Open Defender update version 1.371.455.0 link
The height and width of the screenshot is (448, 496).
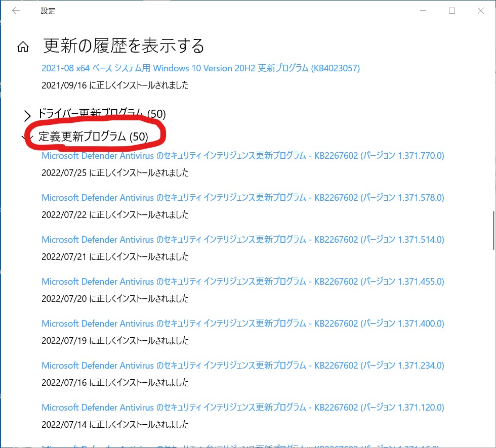243,282
